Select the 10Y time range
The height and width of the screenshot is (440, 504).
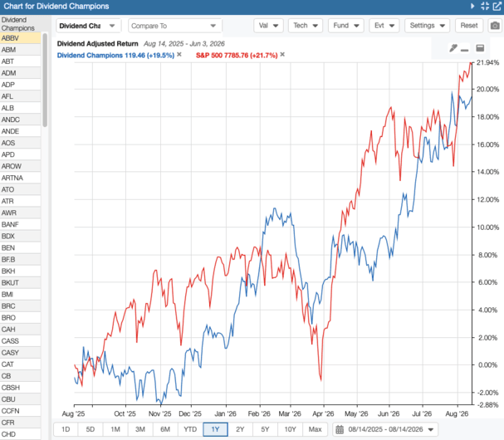[x=291, y=429]
